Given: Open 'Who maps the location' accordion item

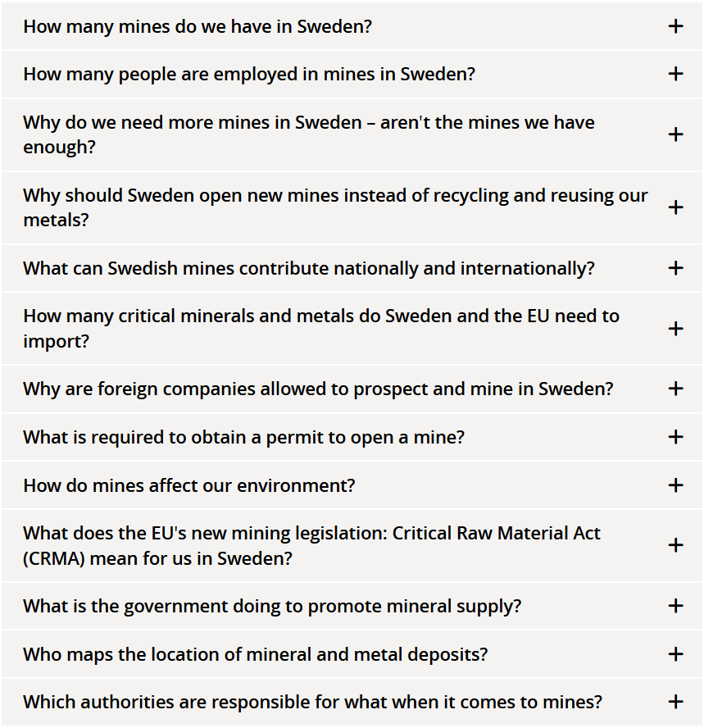Looking at the screenshot, I should (x=256, y=654).
